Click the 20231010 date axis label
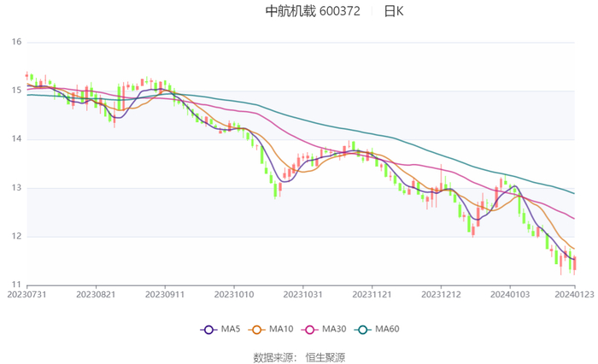This screenshot has width=598, height=364. 234,295
